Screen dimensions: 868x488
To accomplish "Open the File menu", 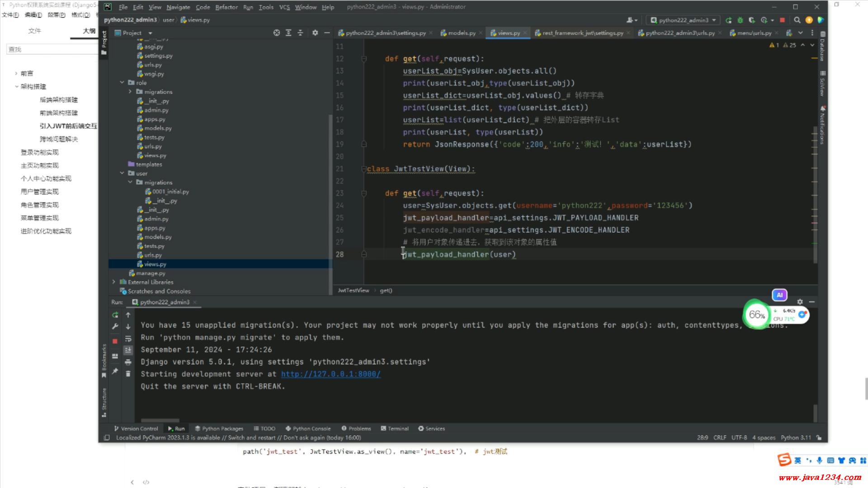I will click(123, 7).
